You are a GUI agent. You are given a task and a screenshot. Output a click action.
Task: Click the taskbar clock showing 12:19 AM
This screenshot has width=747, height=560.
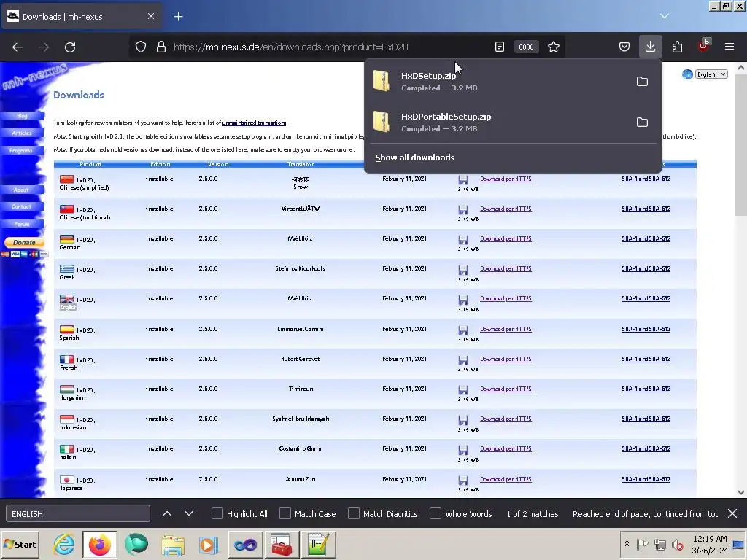[710, 544]
